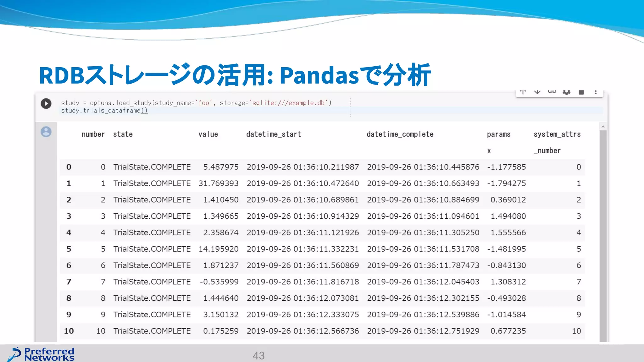Image resolution: width=644 pixels, height=362 pixels.
Task: Click output scrollbar up arrow
Action: [x=603, y=127]
